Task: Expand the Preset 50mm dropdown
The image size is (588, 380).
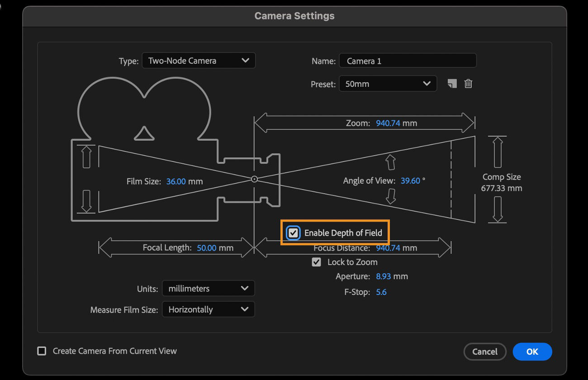Action: (388, 84)
